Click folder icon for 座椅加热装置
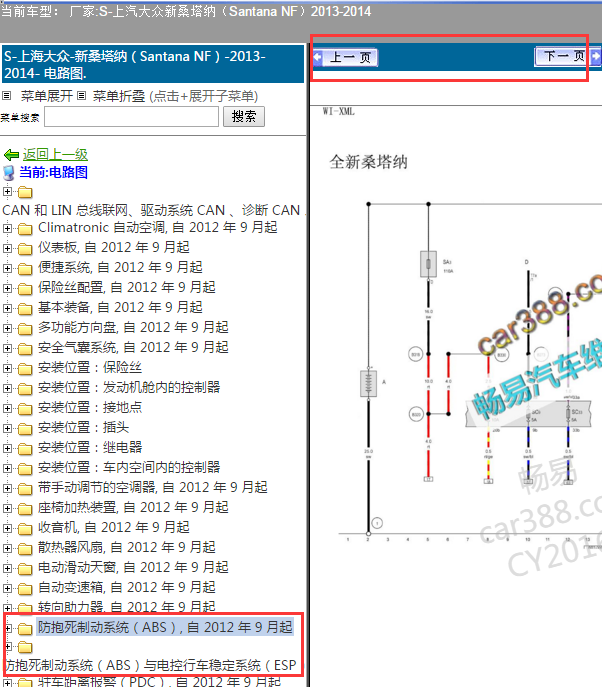This screenshot has height=687, width=602. pyautogui.click(x=25, y=509)
